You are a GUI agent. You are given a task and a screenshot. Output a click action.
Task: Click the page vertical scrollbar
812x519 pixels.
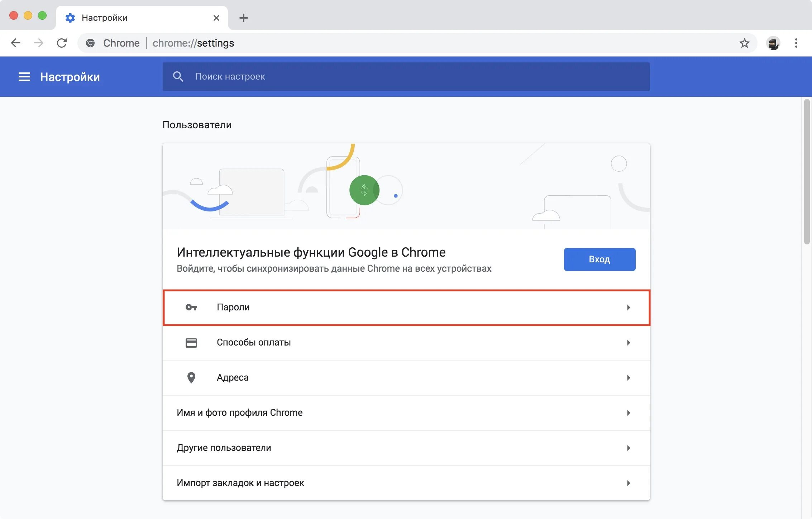[x=806, y=172]
